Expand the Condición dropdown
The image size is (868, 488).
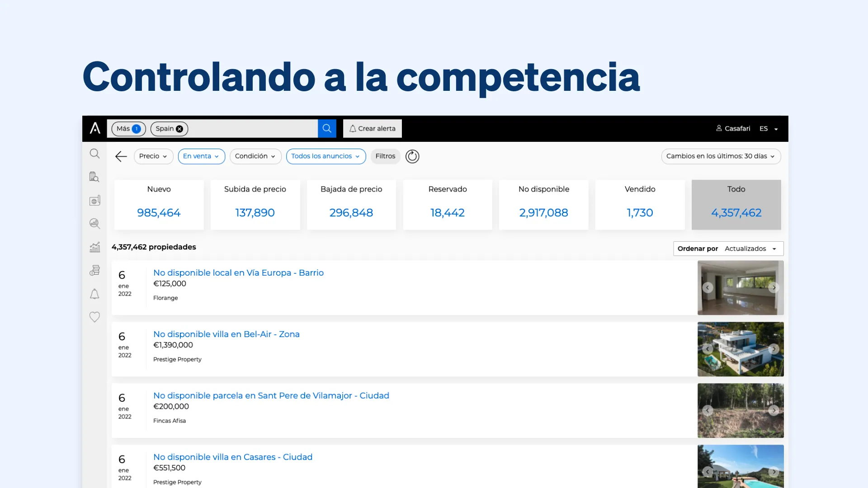255,156
